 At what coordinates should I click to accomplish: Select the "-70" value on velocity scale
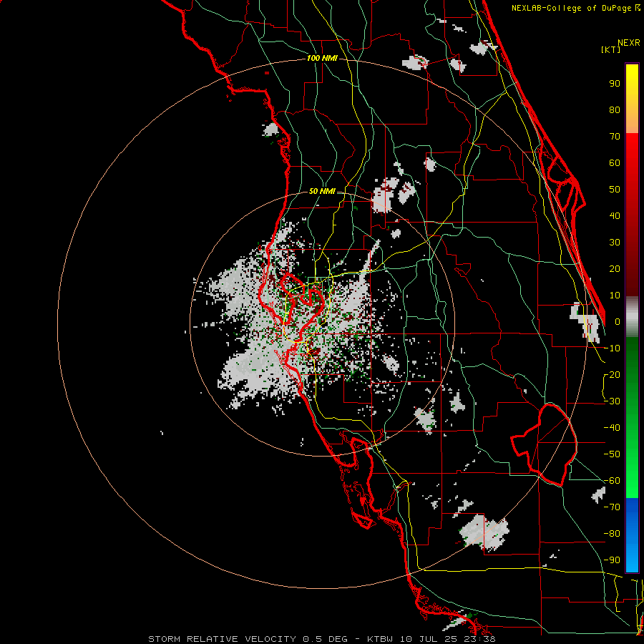(x=612, y=507)
